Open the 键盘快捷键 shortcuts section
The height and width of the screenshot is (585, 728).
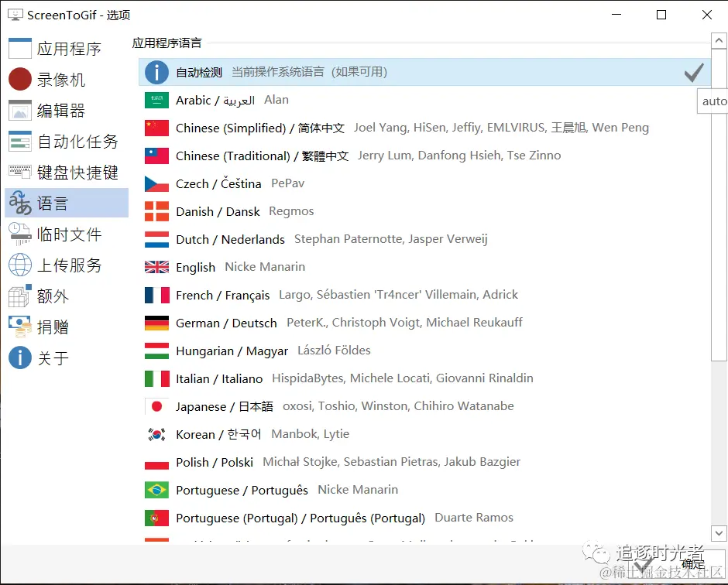(x=67, y=172)
